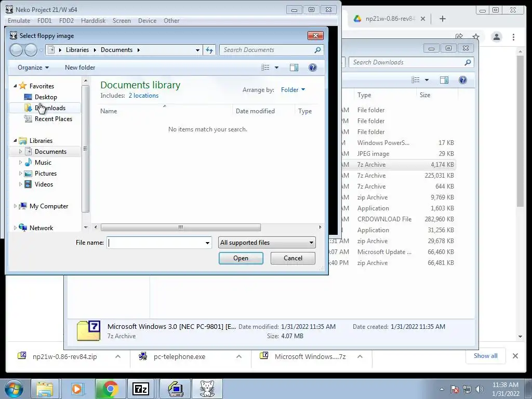The width and height of the screenshot is (532, 399).
Task: Open view options dropdown arrow in floppy dialog
Action: coord(276,68)
